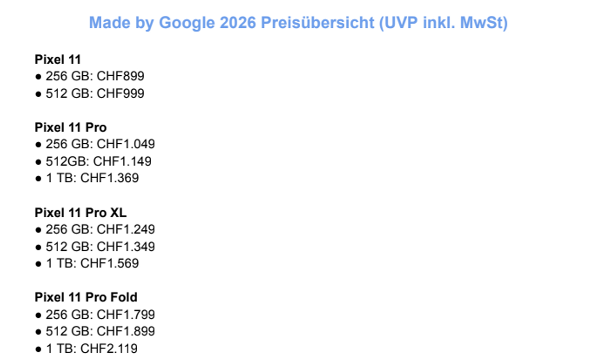This screenshot has width=595, height=364.
Task: Click the 1 TB CHF2.119 entry
Action: click(x=86, y=349)
